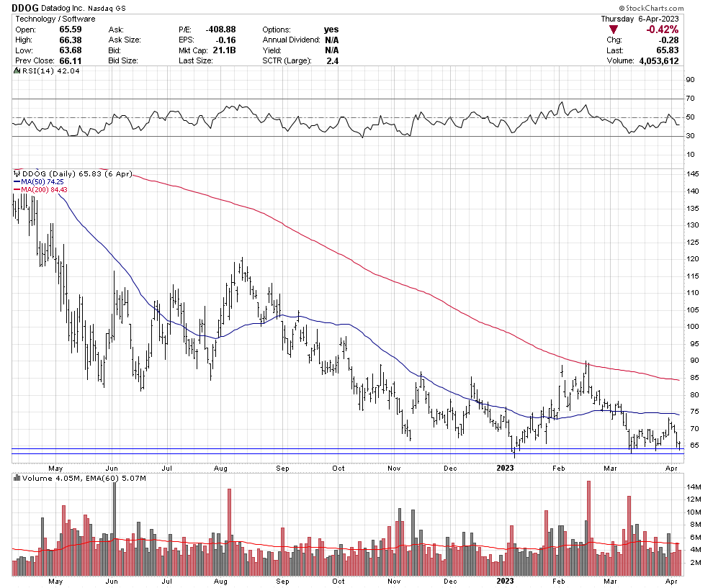This screenshot has height=588, width=713.
Task: Click the 2023 label on price chart axis
Action: point(505,468)
